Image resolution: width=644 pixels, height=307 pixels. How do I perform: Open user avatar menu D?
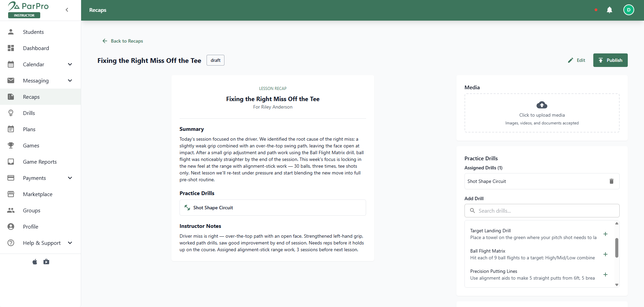(629, 10)
